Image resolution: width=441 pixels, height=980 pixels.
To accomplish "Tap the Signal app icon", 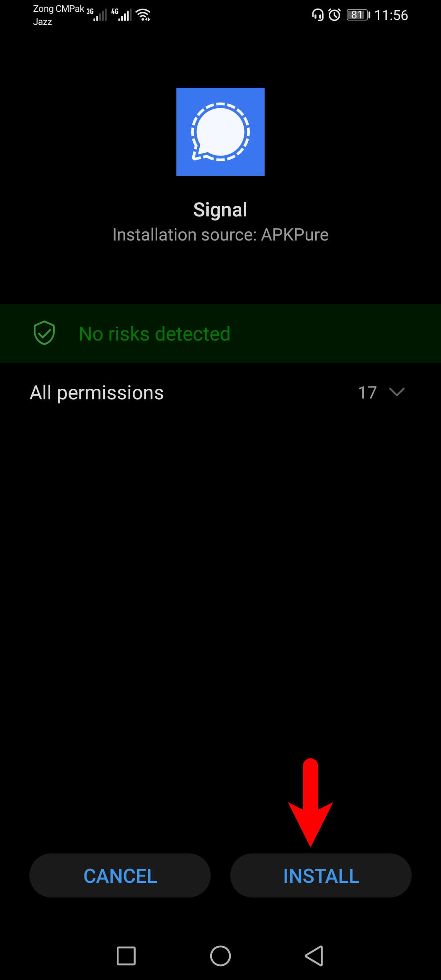I will (220, 132).
